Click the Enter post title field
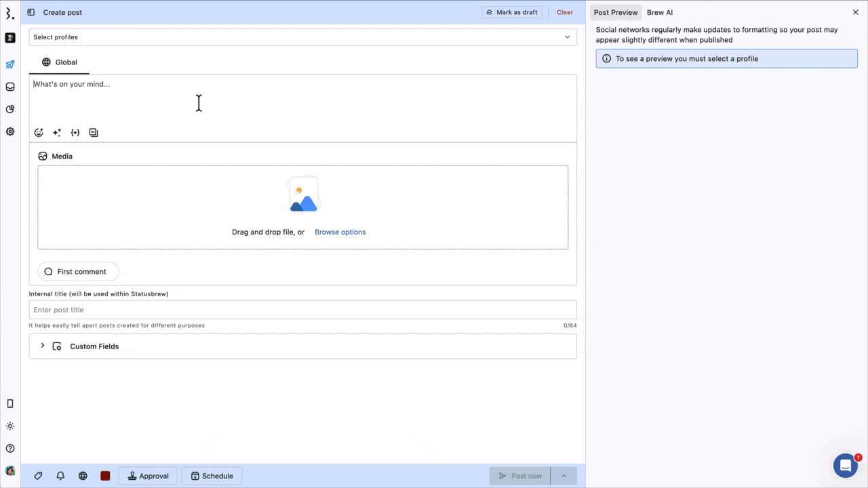 [x=303, y=310]
